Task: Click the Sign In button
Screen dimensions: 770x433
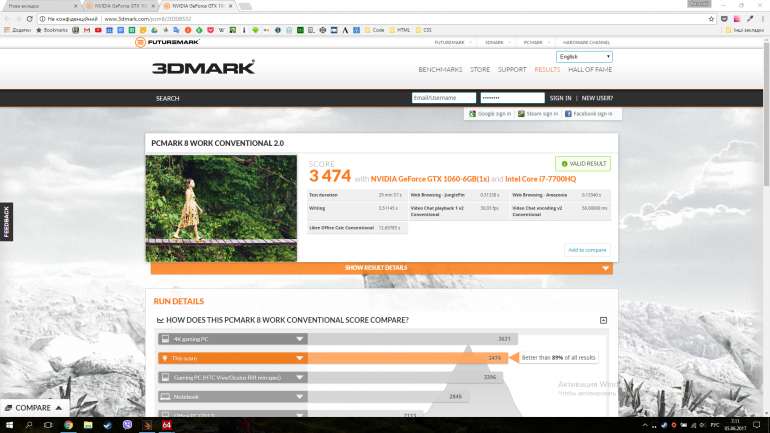Action: [x=560, y=98]
